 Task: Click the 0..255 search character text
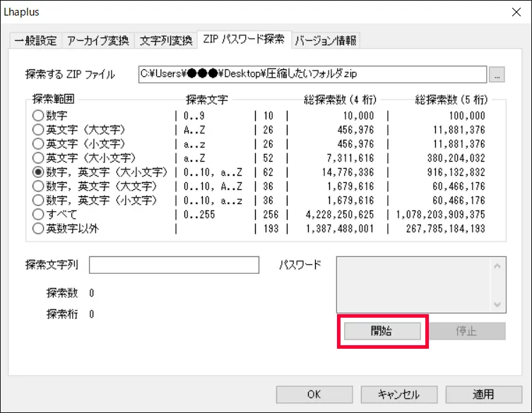[x=199, y=215]
